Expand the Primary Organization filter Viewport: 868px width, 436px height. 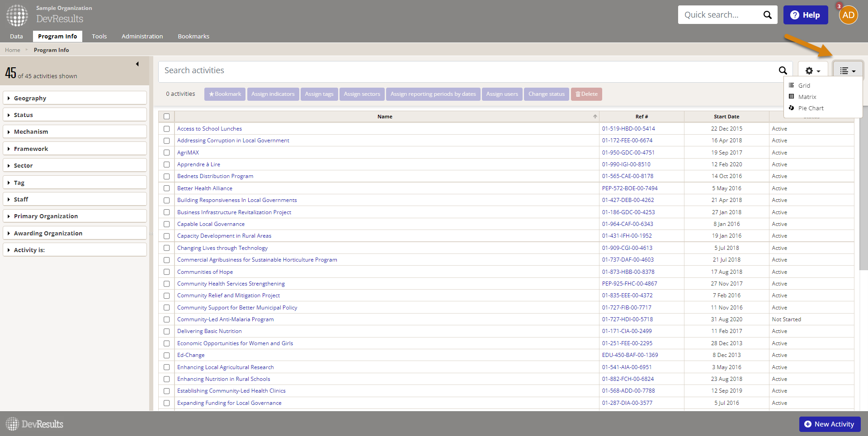pyautogui.click(x=75, y=216)
